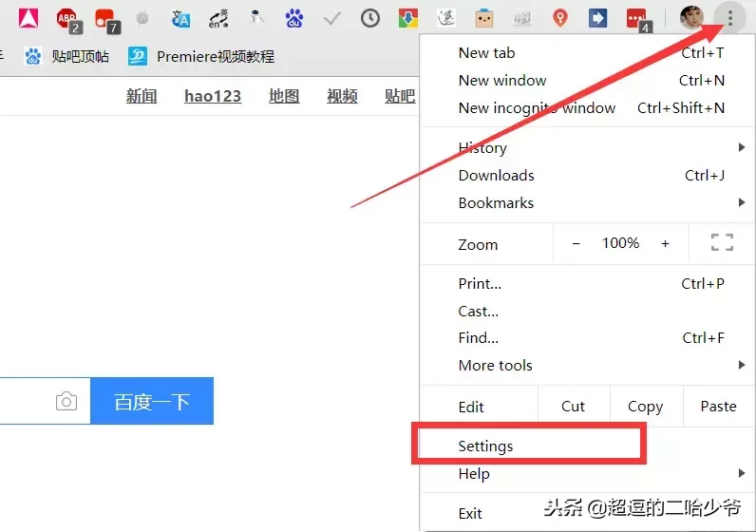Open the Bookmarks menu entry
Image resolution: width=756 pixels, height=532 pixels.
tap(587, 202)
